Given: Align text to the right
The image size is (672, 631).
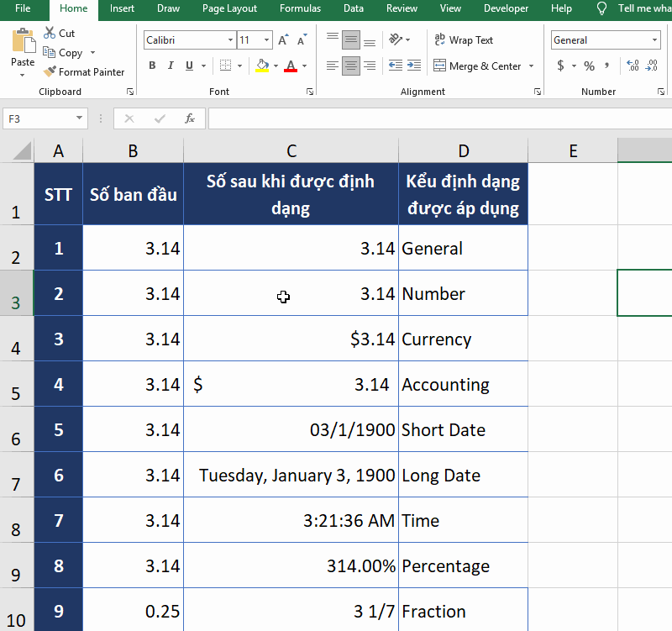Looking at the screenshot, I should click(370, 66).
